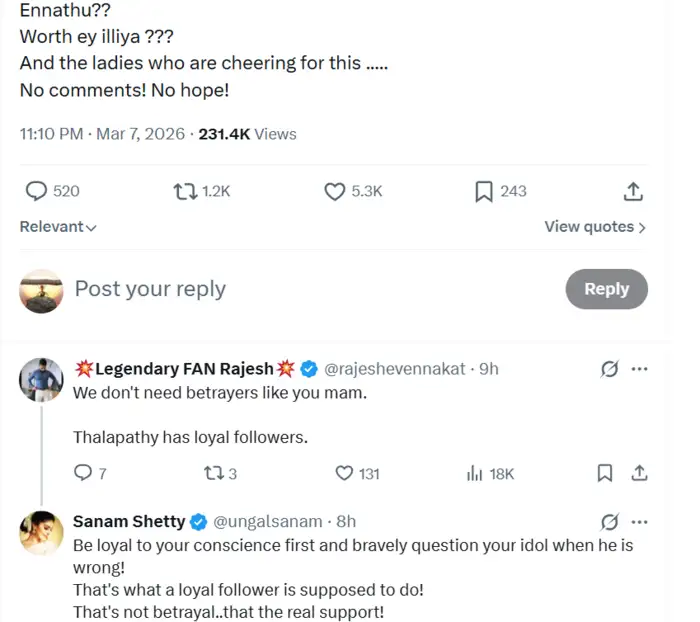Open more options menu on Rajesh's reply
The width and height of the screenshot is (700, 622).
coord(640,369)
